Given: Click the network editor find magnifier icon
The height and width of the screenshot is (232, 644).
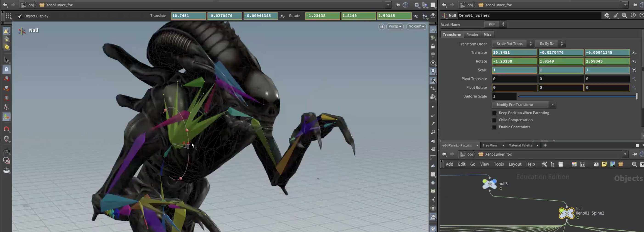Looking at the screenshot, I should [634, 164].
